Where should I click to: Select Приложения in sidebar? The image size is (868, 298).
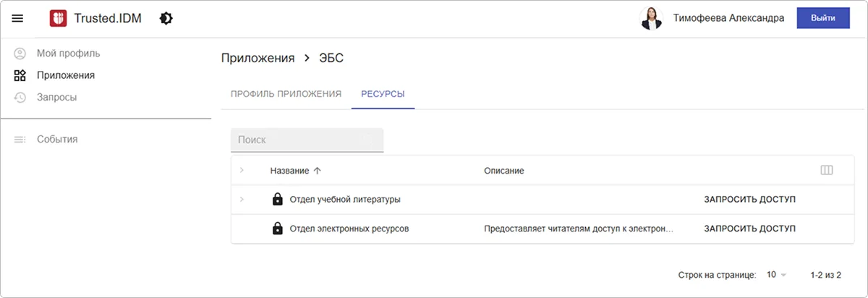(x=65, y=75)
